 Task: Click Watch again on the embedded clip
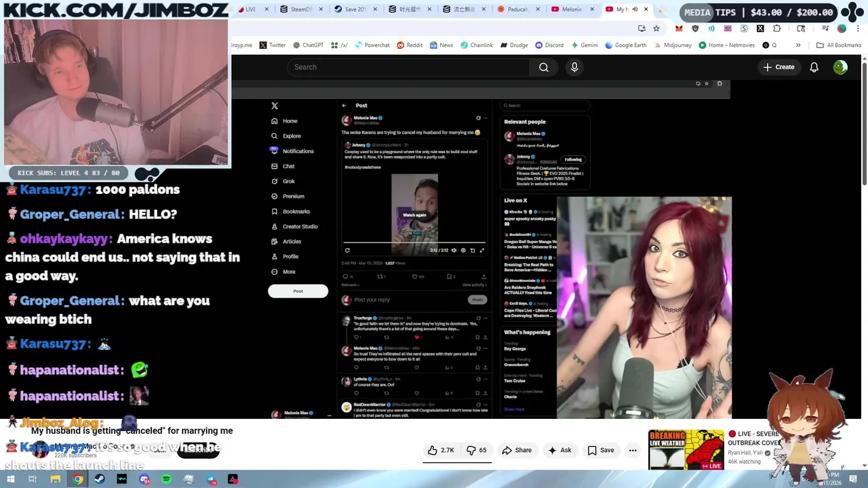click(414, 215)
